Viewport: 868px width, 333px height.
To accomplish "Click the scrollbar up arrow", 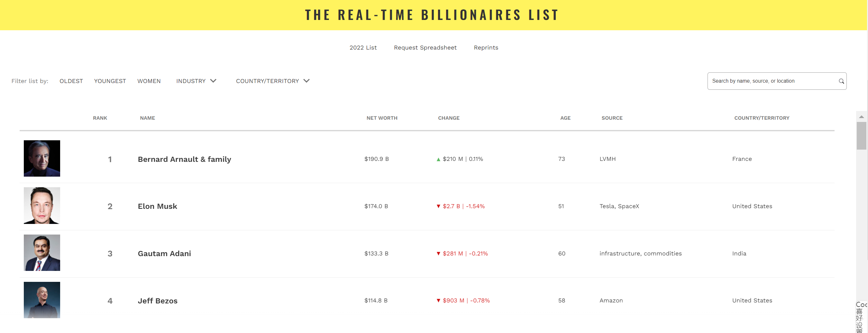I will 861,116.
